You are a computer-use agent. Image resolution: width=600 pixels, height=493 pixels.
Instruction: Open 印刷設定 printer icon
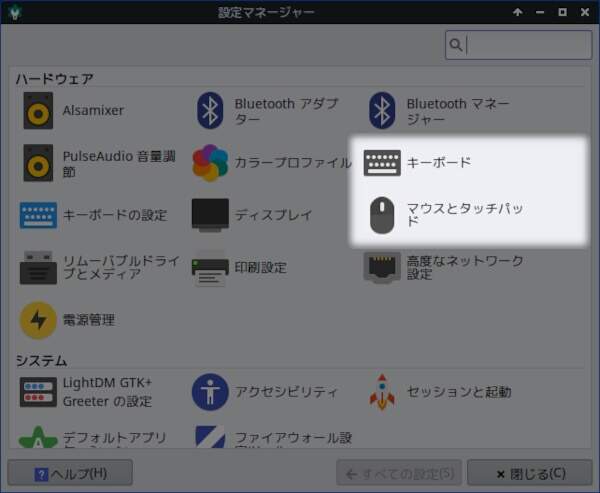pos(210,267)
